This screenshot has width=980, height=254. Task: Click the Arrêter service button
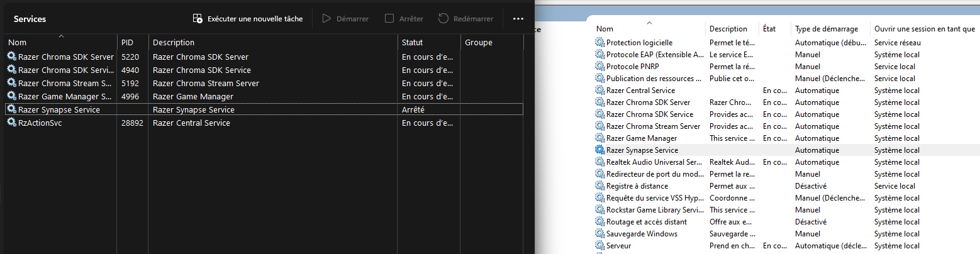[404, 19]
